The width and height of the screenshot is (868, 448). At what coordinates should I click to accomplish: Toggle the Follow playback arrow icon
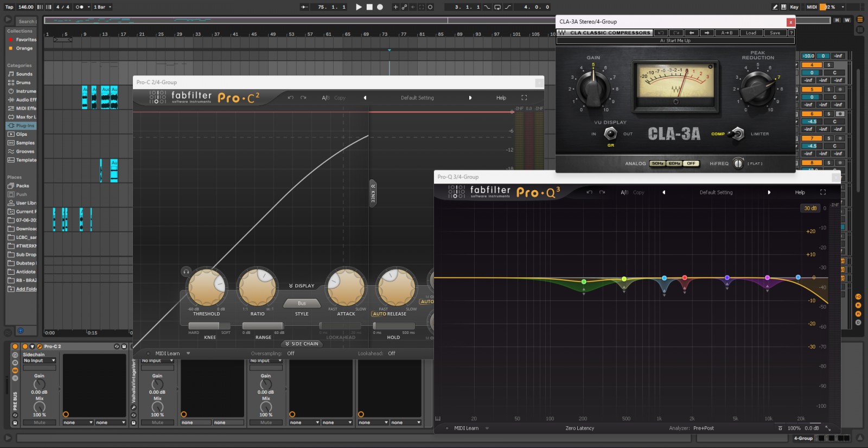coord(304,7)
